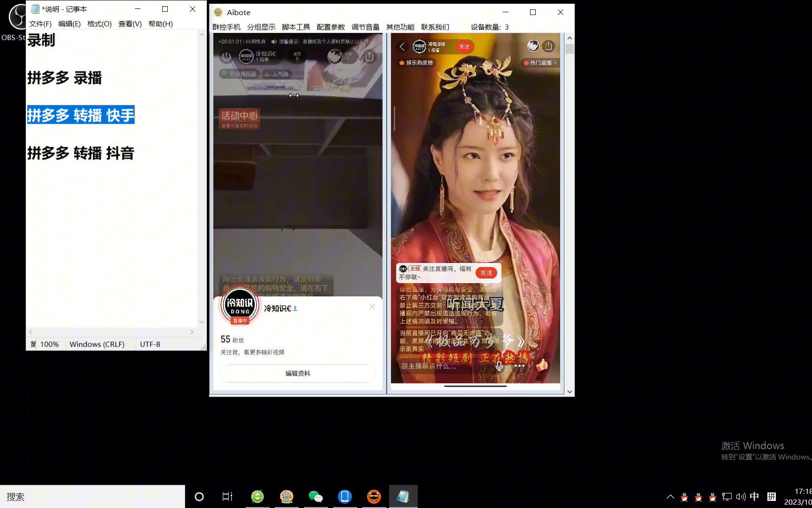Open the 脚本工具 menu in Aibote
This screenshot has height=508, width=812.
coord(296,27)
